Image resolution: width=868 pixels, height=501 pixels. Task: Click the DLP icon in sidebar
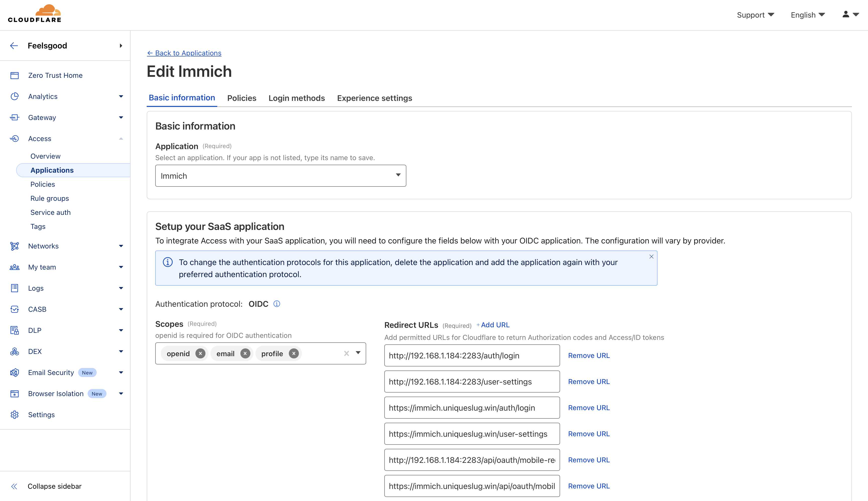15,330
